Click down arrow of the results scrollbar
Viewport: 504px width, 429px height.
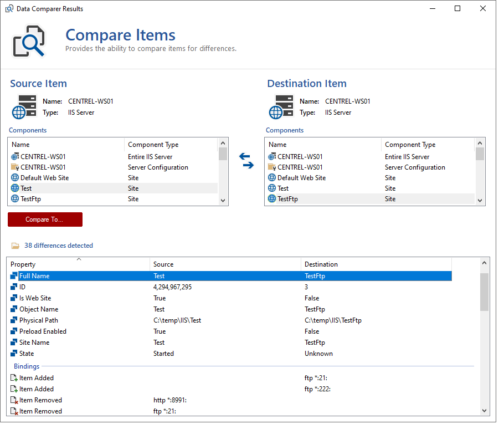point(485,411)
